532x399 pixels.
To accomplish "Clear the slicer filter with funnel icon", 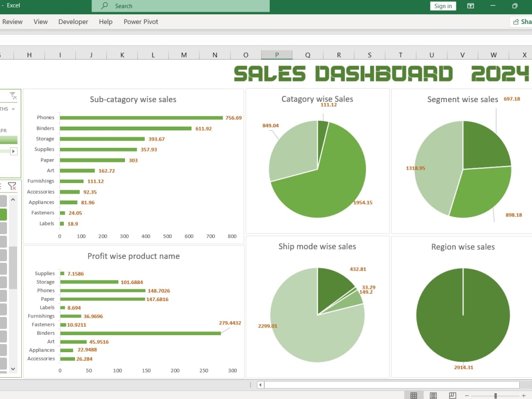I will tap(12, 186).
